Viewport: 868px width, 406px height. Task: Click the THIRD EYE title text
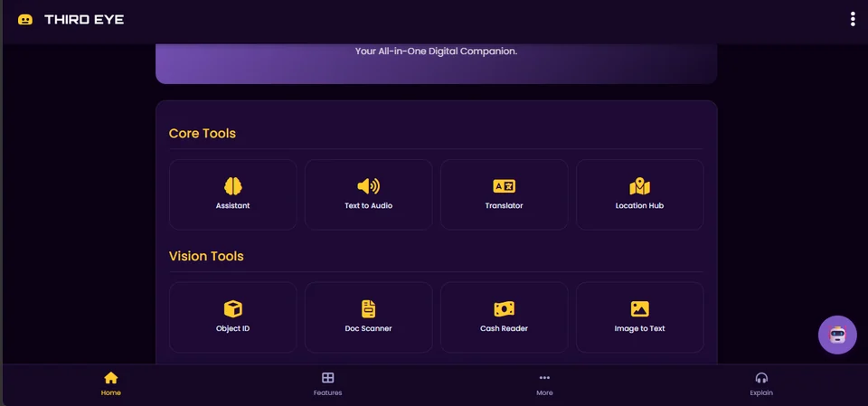click(84, 20)
